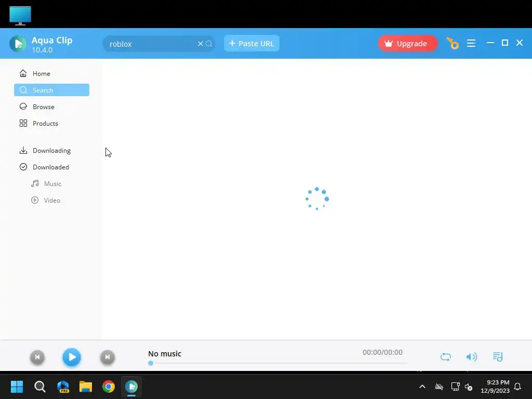532x399 pixels.
Task: Click the magnifier search icon in search box
Action: [209, 44]
